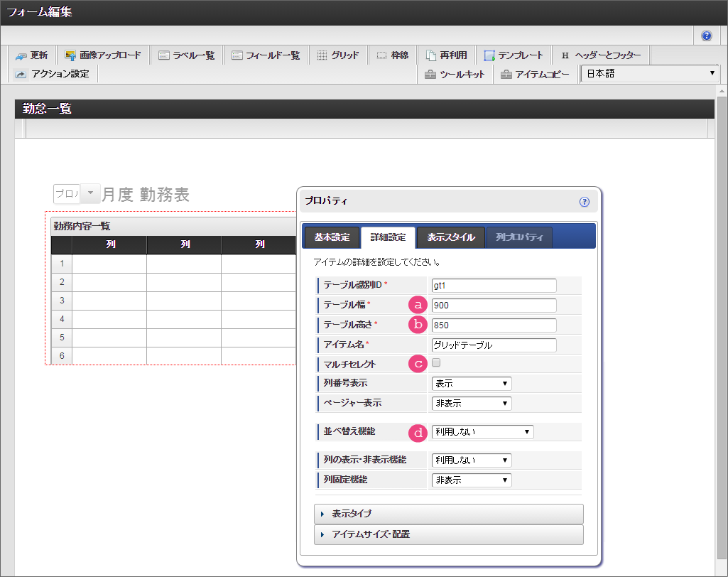
Task: Toggle the グリッド grid tool
Action: [x=337, y=55]
